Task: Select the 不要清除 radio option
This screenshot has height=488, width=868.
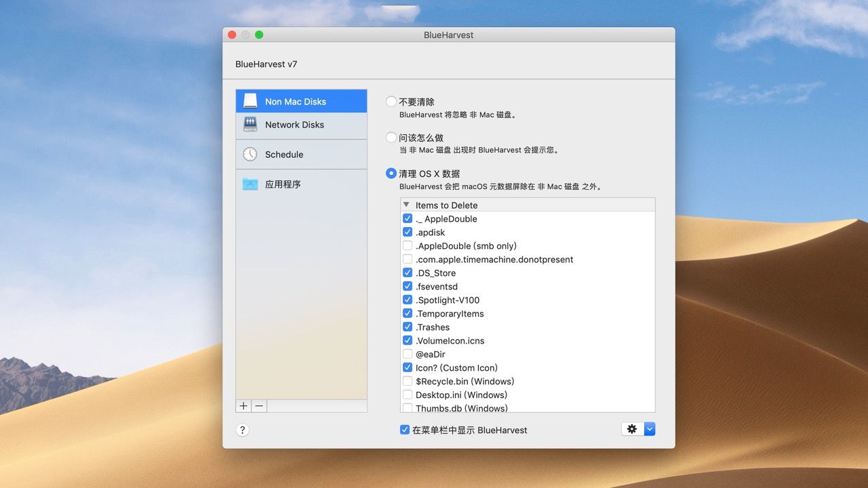Action: [x=391, y=102]
